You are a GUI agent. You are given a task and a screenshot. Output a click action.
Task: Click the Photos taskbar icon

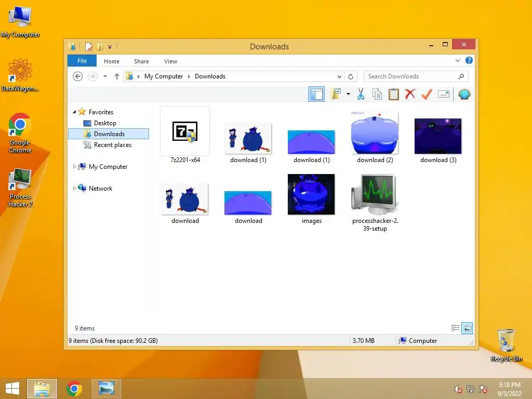click(x=106, y=389)
